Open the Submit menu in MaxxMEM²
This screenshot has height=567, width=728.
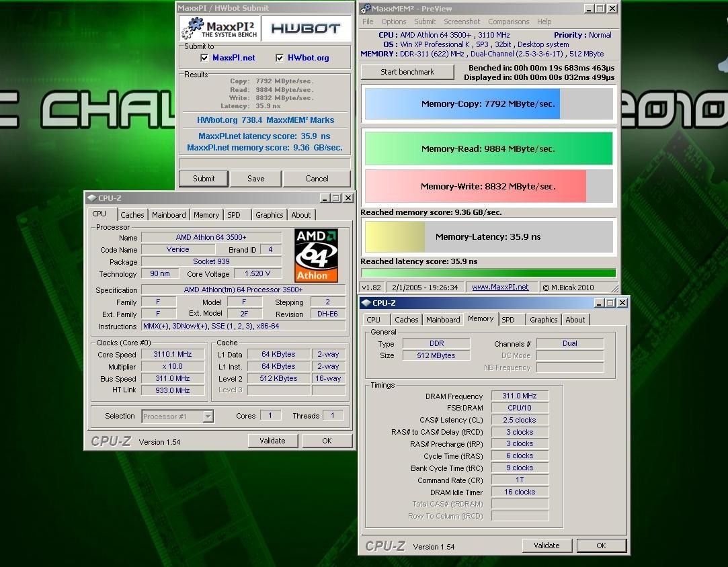coord(425,21)
